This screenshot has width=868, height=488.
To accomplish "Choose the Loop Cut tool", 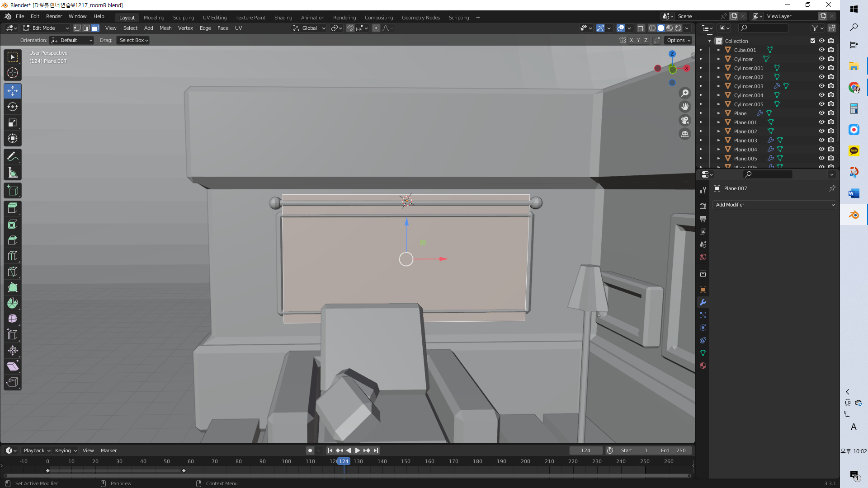I will click(13, 256).
